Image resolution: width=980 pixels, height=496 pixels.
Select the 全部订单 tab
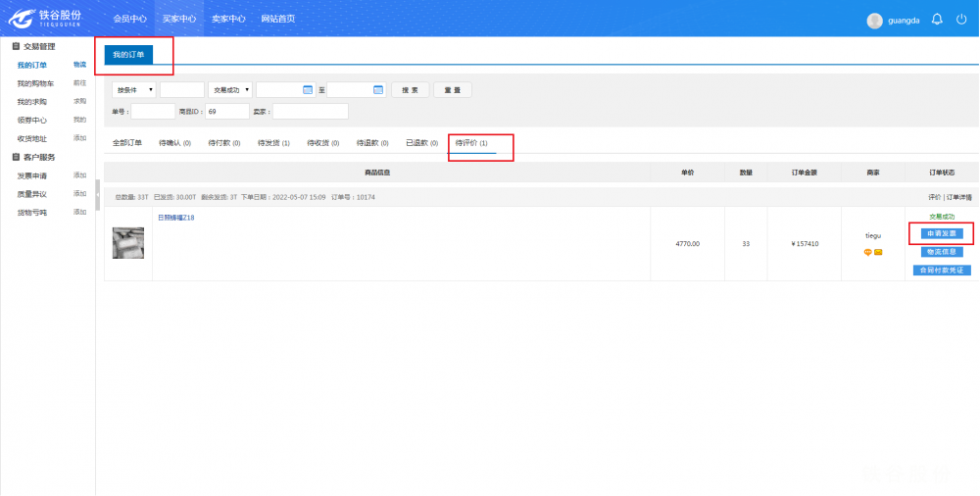coord(127,143)
